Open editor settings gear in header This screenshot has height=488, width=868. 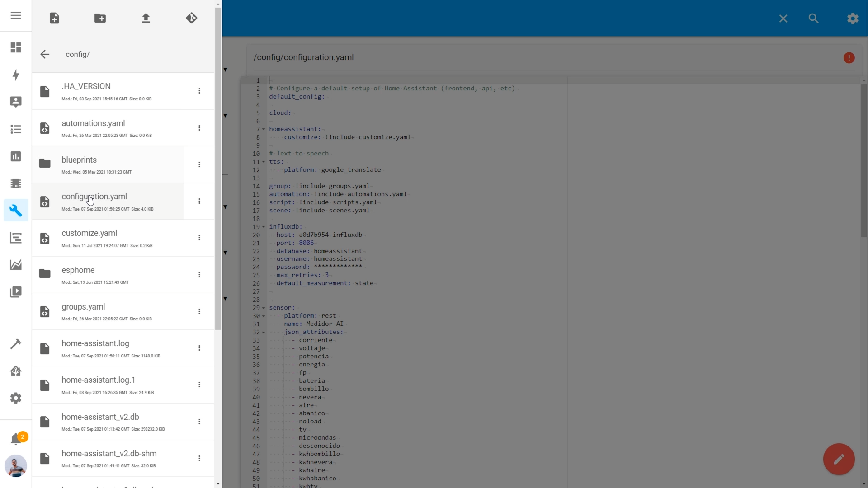pos(853,19)
